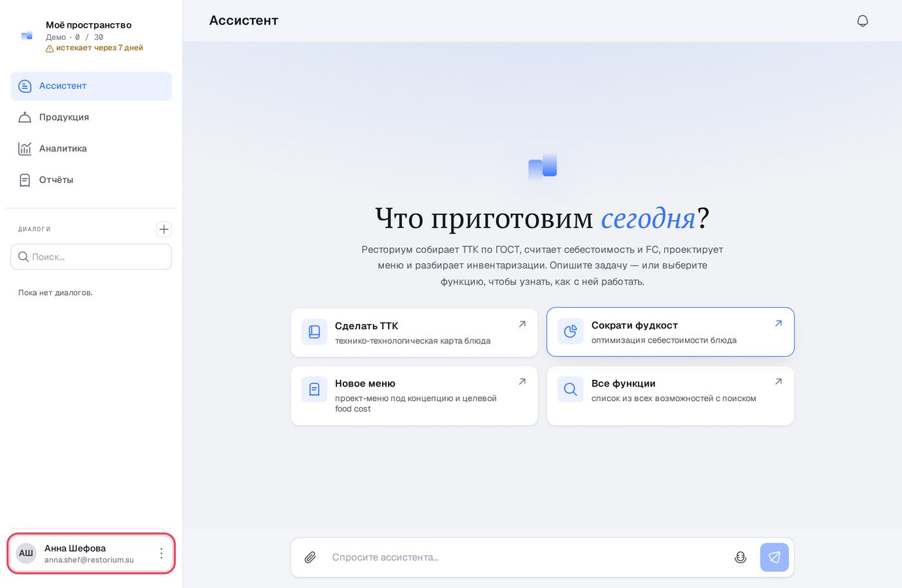This screenshot has height=588, width=902.
Task: Click the search magnifier icon in Поиск field
Action: click(23, 256)
